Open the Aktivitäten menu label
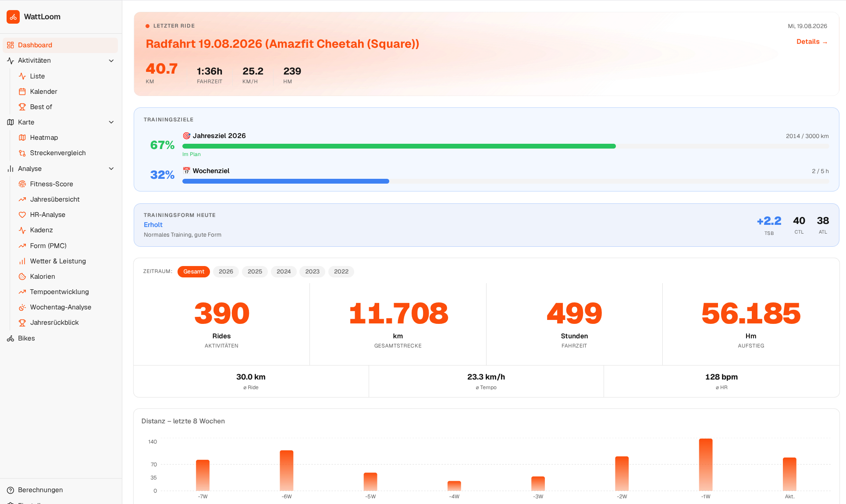Viewport: 846px width, 504px height. point(34,60)
